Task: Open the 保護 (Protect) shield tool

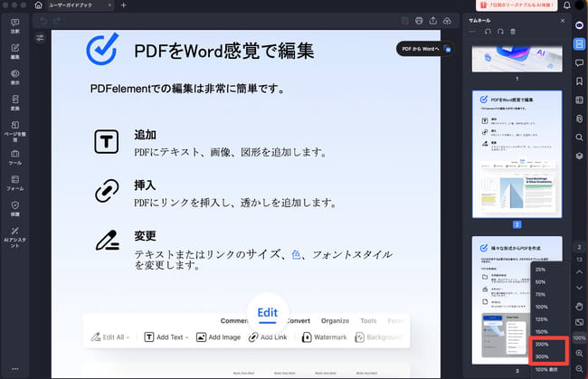Action: [15, 208]
